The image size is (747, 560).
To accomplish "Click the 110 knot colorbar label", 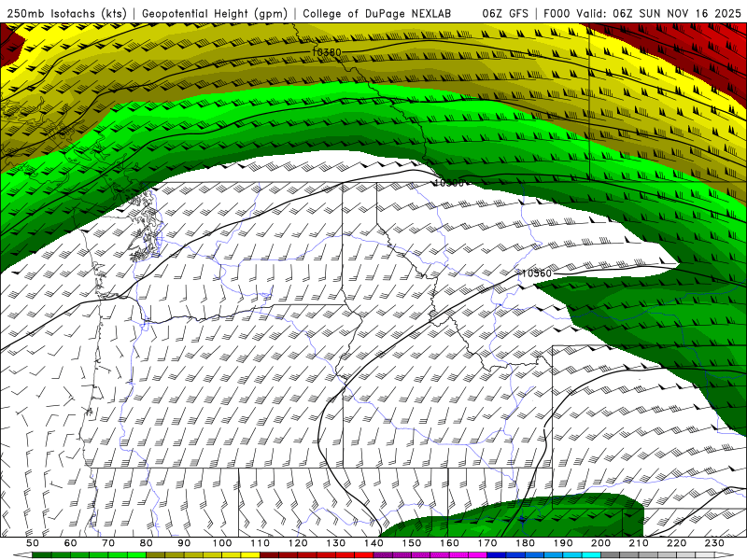I will coord(261,543).
